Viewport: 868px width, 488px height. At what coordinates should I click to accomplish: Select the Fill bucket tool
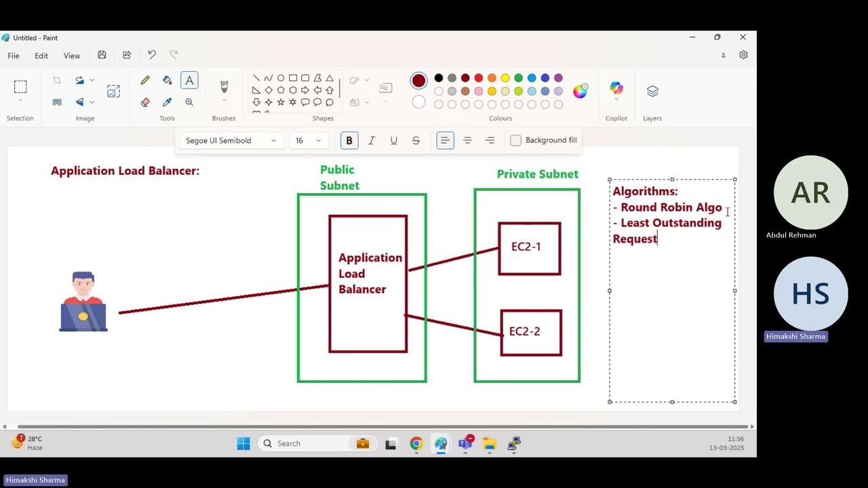point(167,81)
